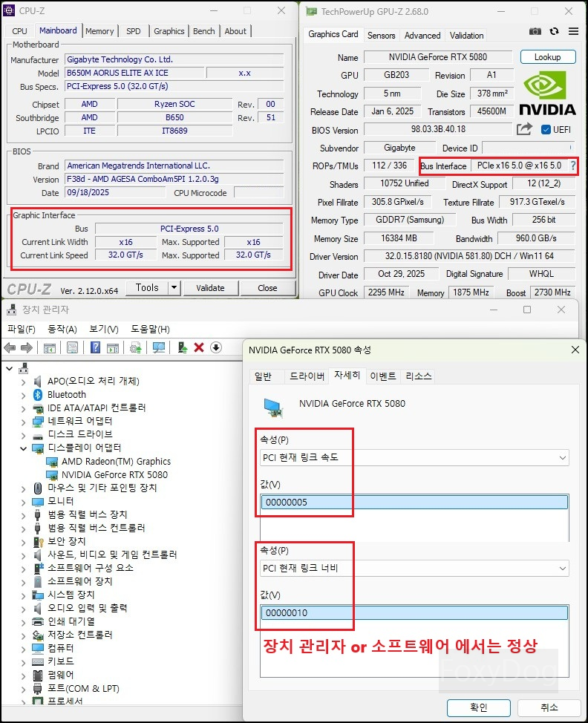The height and width of the screenshot is (723, 588).
Task: Switch to the CPU tab in CPU-Z
Action: pyautogui.click(x=19, y=31)
